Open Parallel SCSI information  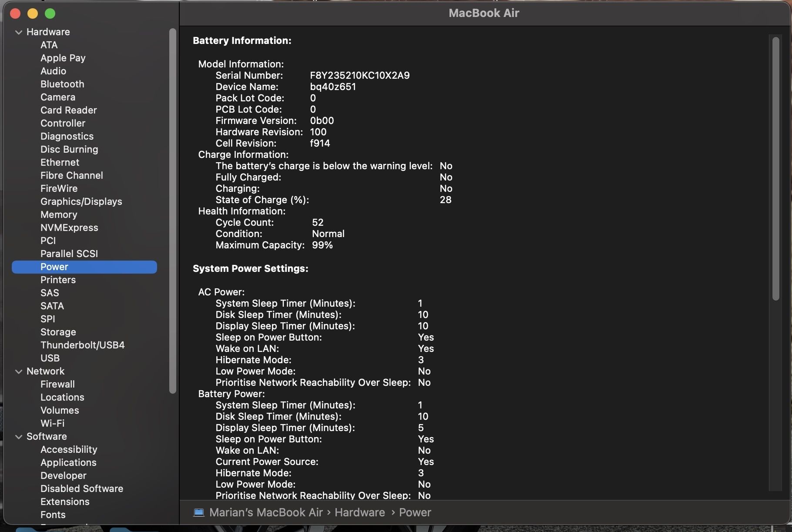(x=69, y=254)
